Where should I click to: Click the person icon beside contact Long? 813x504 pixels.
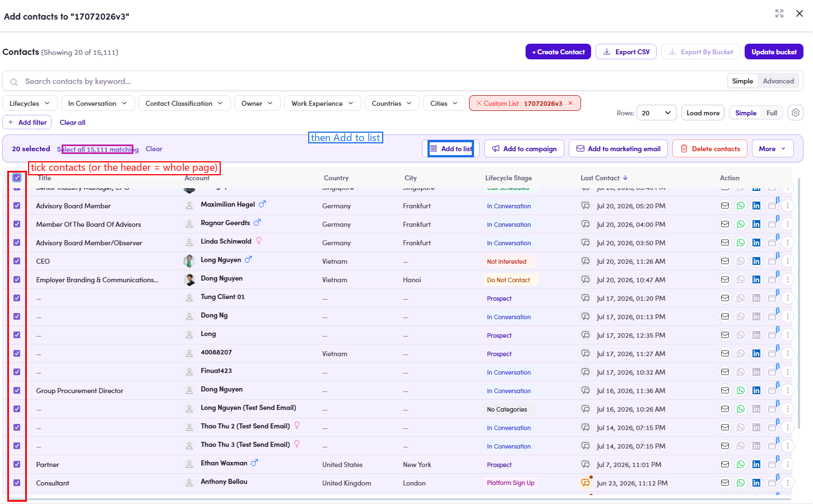click(x=190, y=335)
